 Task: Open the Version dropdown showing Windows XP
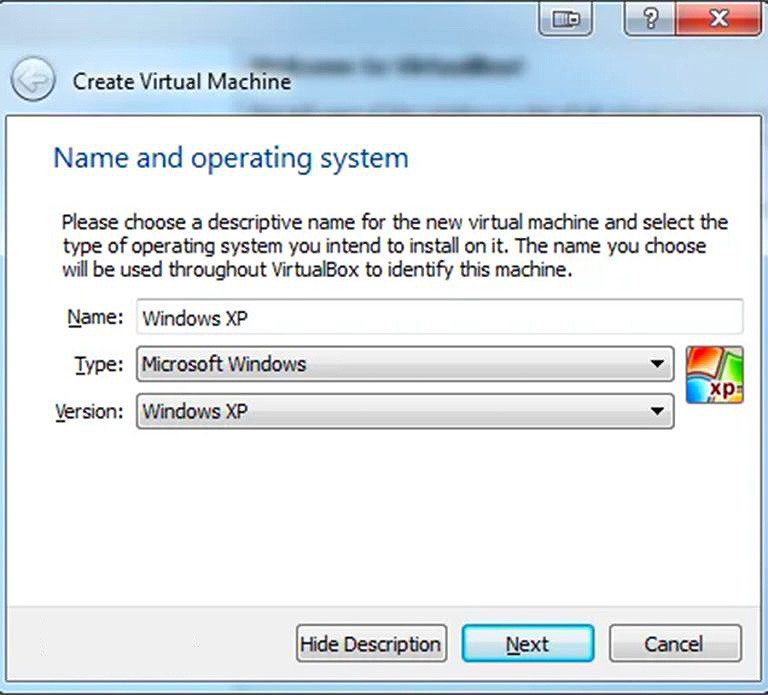point(405,411)
